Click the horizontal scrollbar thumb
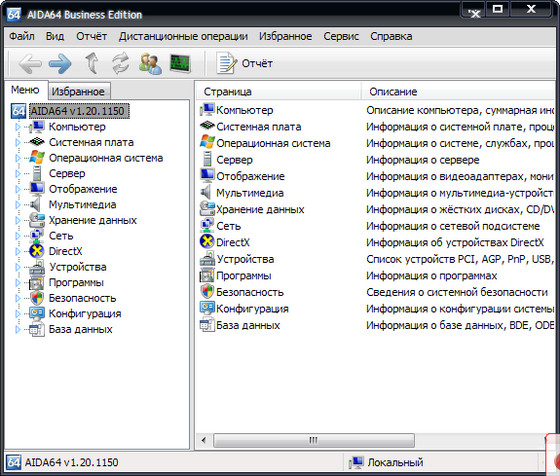Viewport: 560px width, 476px height. (314, 440)
